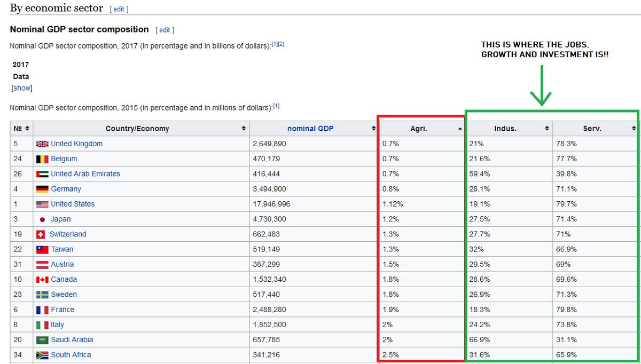Select GDP value 17,946,996 cell

[314, 204]
